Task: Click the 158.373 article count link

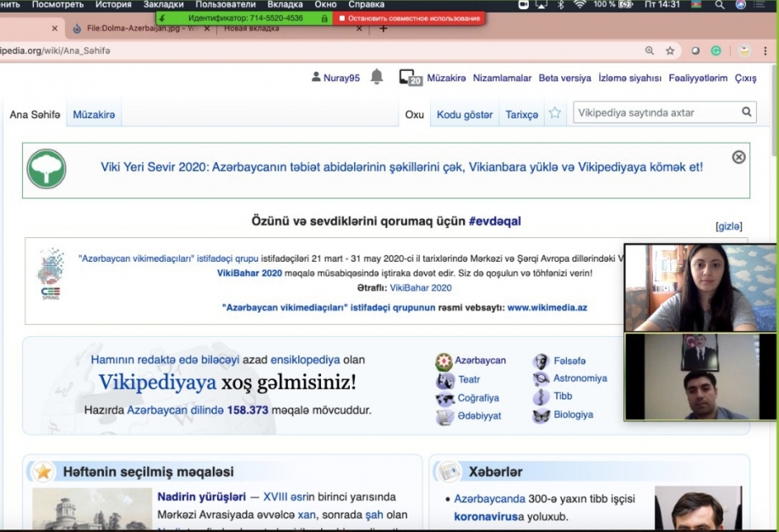Action: [248, 410]
